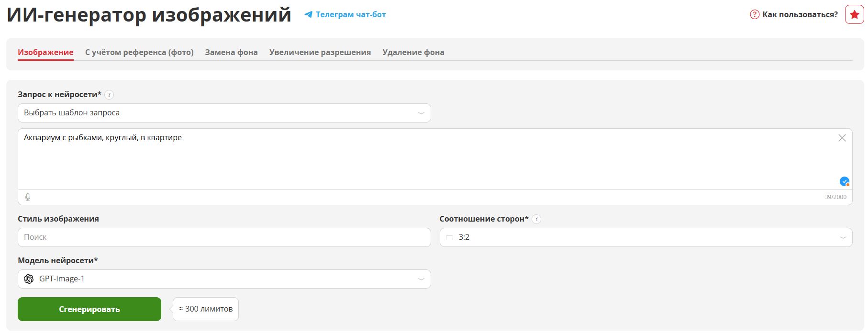The height and width of the screenshot is (335, 868).
Task: Open the Замена фона tab
Action: coord(231,52)
